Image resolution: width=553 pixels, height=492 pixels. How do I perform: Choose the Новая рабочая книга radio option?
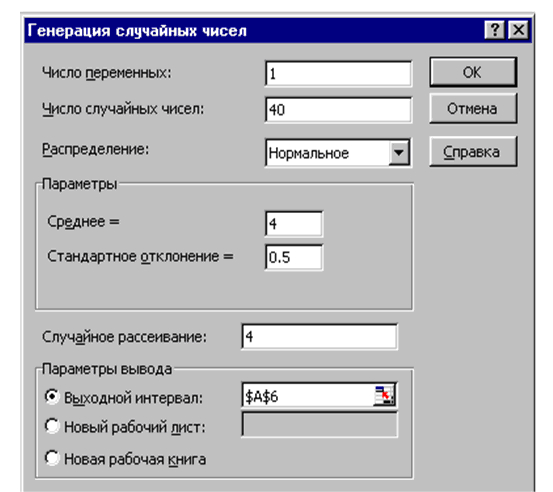tap(52, 458)
